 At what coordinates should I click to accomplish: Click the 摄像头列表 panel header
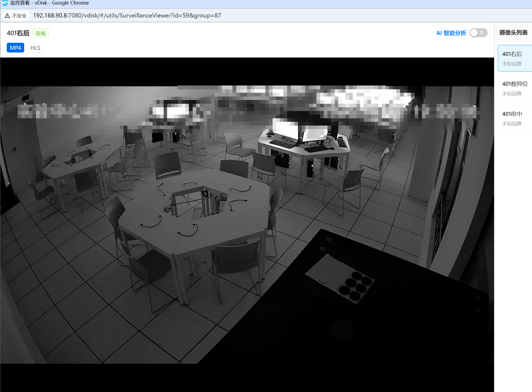pyautogui.click(x=513, y=33)
